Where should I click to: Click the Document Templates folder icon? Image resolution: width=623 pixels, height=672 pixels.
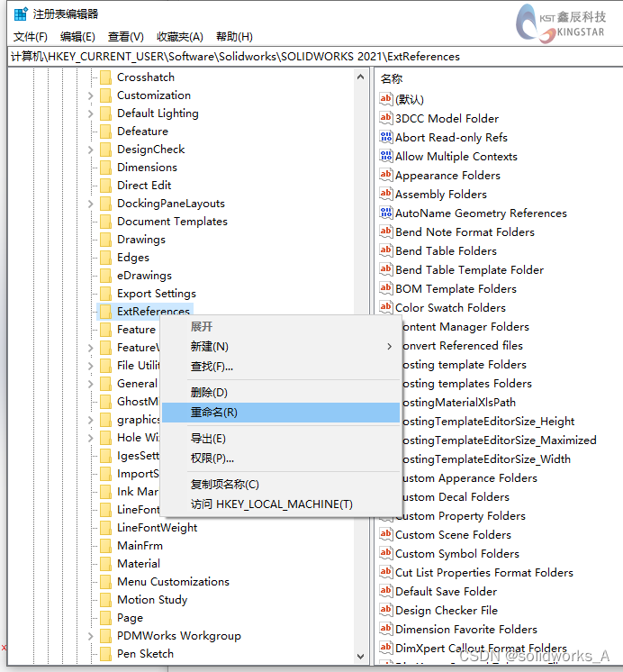[x=105, y=222]
